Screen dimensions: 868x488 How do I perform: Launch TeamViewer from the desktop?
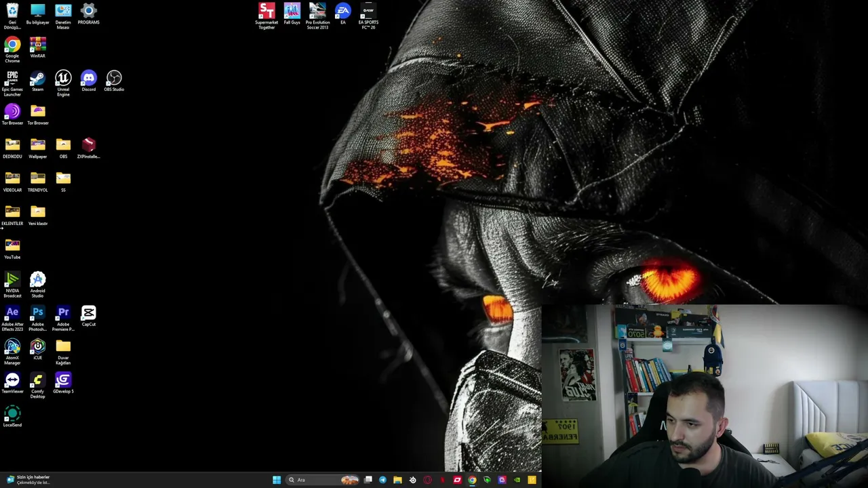12,384
